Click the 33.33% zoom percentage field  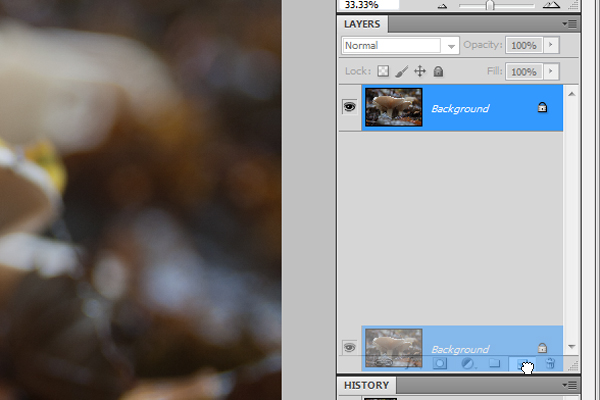tap(369, 5)
